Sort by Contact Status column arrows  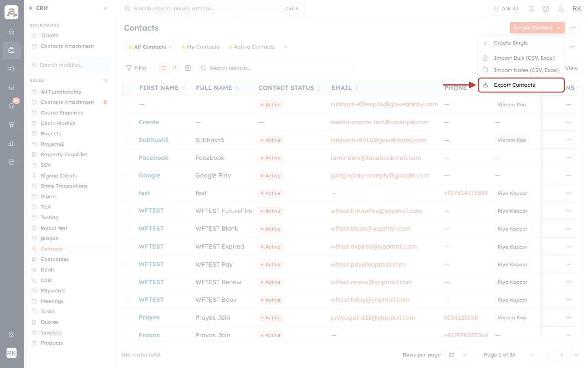pos(319,88)
